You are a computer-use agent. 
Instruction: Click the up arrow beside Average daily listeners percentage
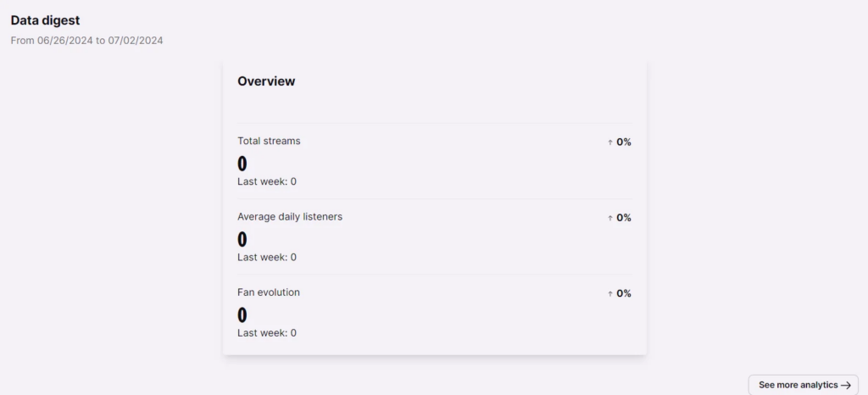click(610, 218)
